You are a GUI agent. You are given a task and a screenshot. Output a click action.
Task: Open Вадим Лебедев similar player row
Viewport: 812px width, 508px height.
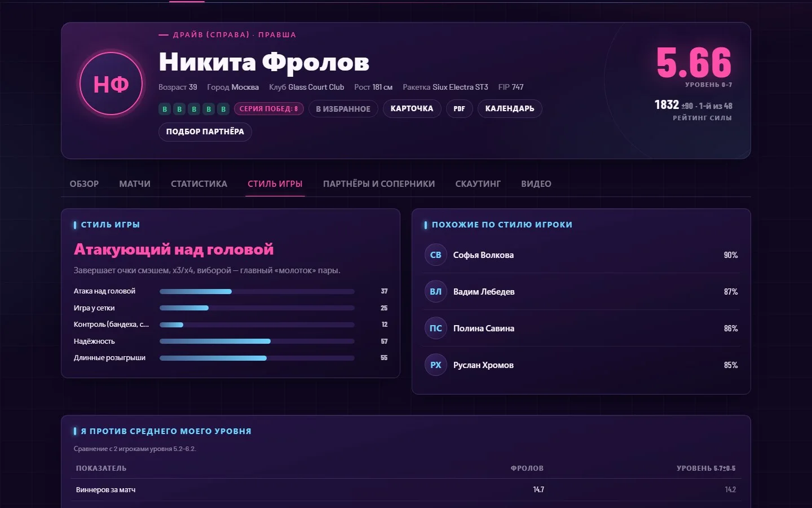tap(581, 292)
